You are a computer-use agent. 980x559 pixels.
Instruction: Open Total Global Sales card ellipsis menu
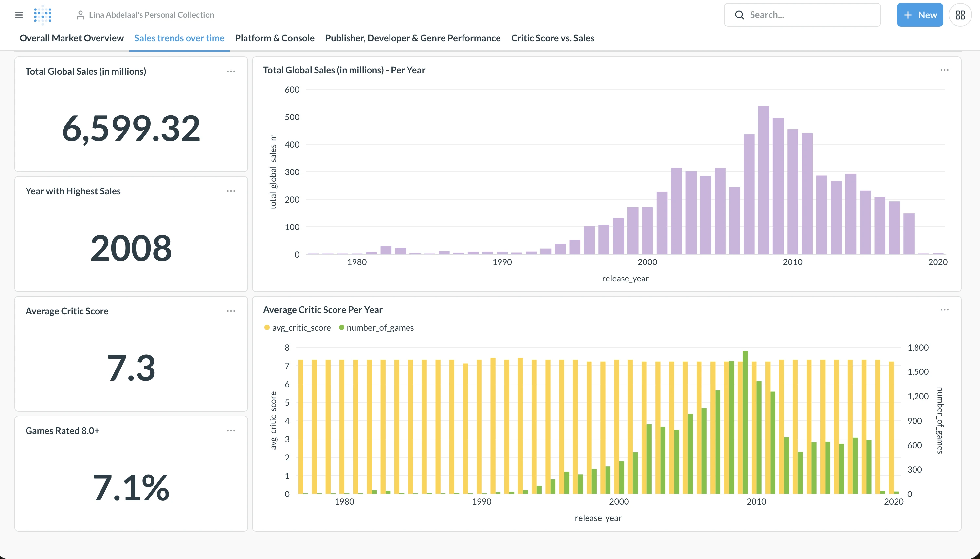point(231,71)
